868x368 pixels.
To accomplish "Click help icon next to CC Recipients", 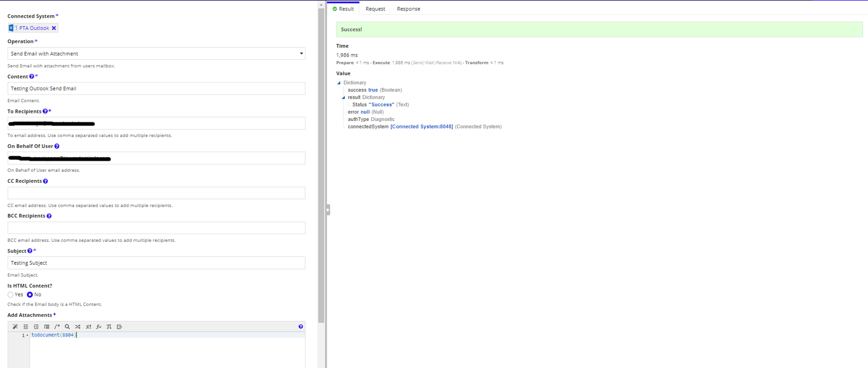I will pyautogui.click(x=45, y=181).
